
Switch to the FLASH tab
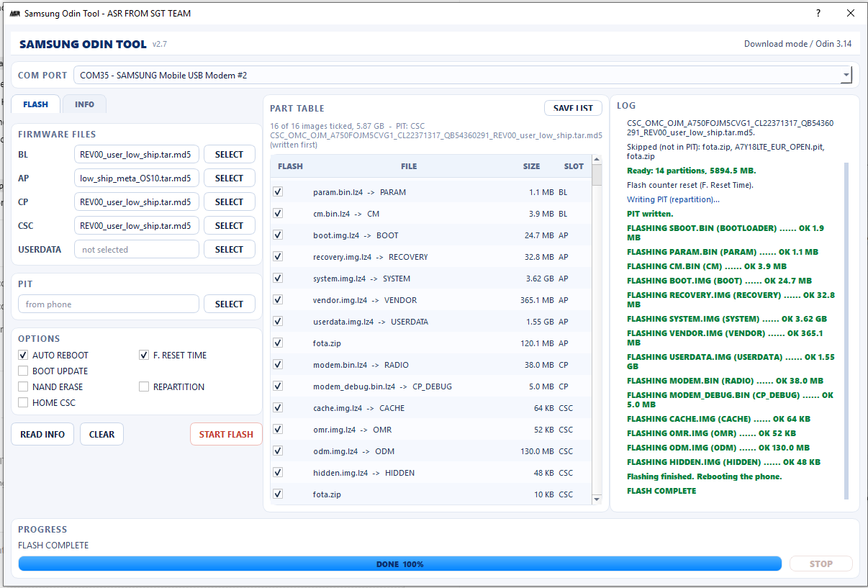35,104
